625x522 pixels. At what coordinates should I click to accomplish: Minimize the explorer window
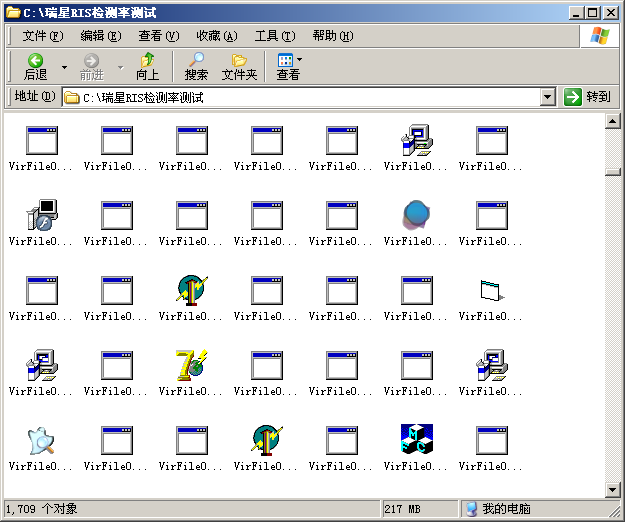pyautogui.click(x=576, y=13)
